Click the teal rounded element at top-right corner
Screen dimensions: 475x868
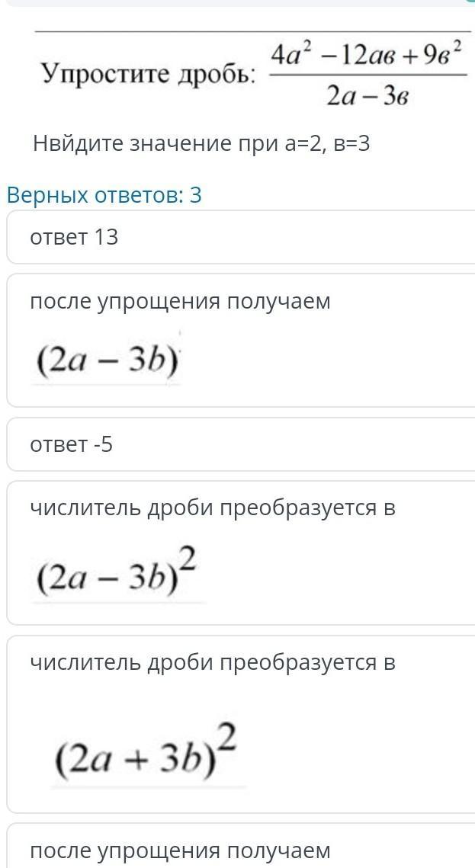point(470,2)
